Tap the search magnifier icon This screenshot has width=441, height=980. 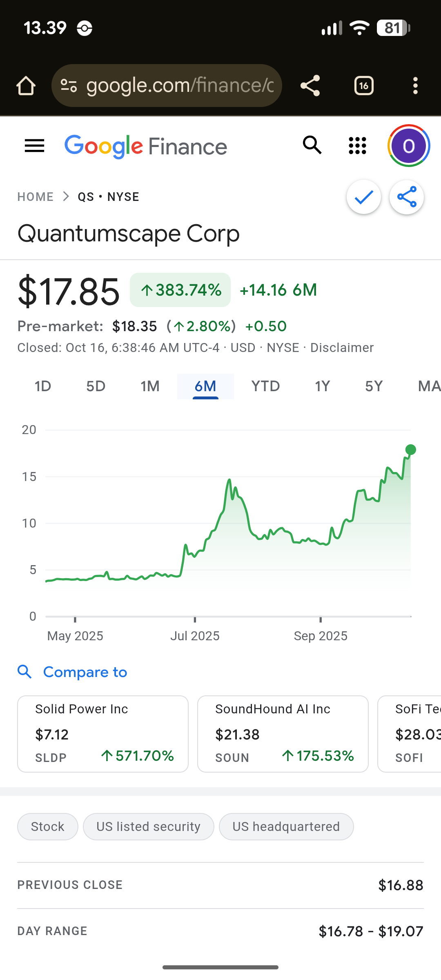click(312, 146)
